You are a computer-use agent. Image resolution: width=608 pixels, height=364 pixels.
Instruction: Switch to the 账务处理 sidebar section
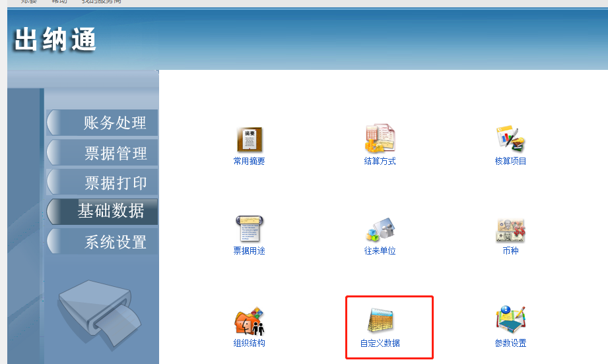click(x=102, y=123)
